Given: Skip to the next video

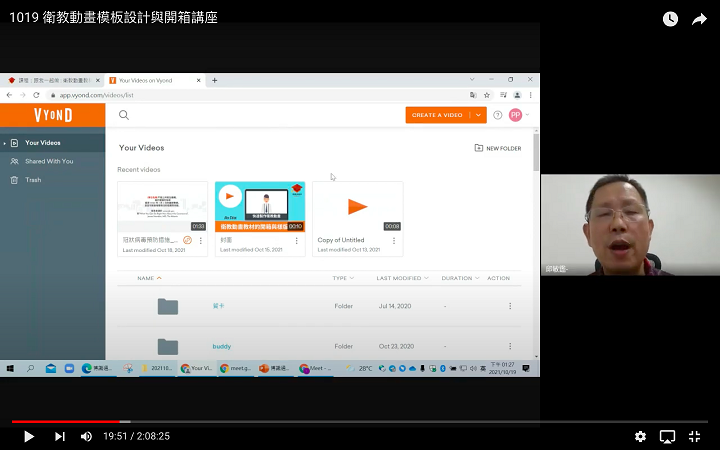Looking at the screenshot, I should coord(60,436).
